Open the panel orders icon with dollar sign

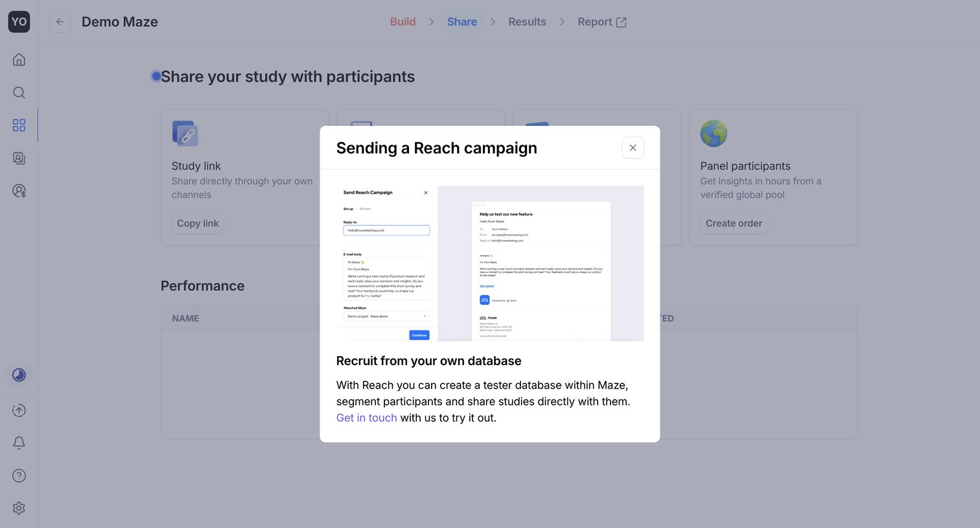[19, 191]
